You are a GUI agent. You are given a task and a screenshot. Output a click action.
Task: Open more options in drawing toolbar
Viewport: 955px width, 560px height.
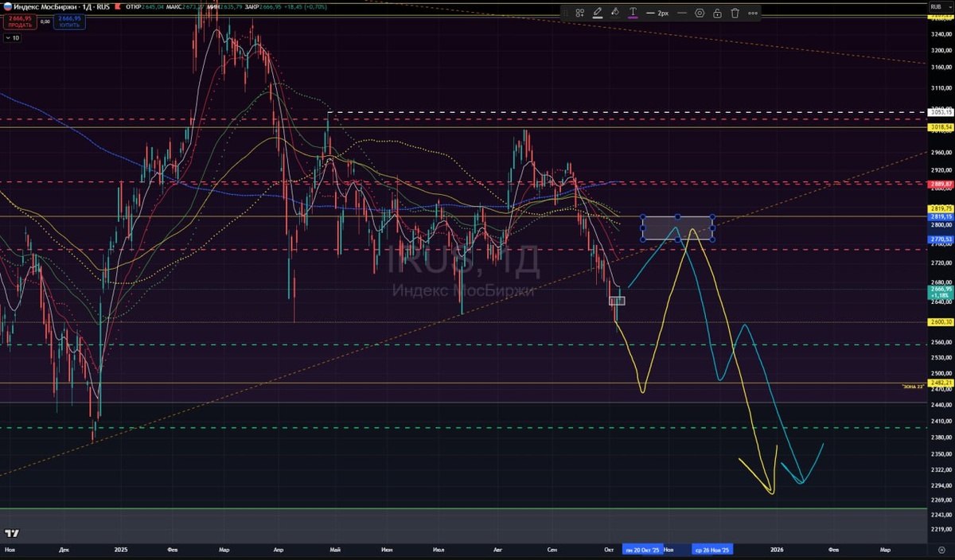coord(753,13)
